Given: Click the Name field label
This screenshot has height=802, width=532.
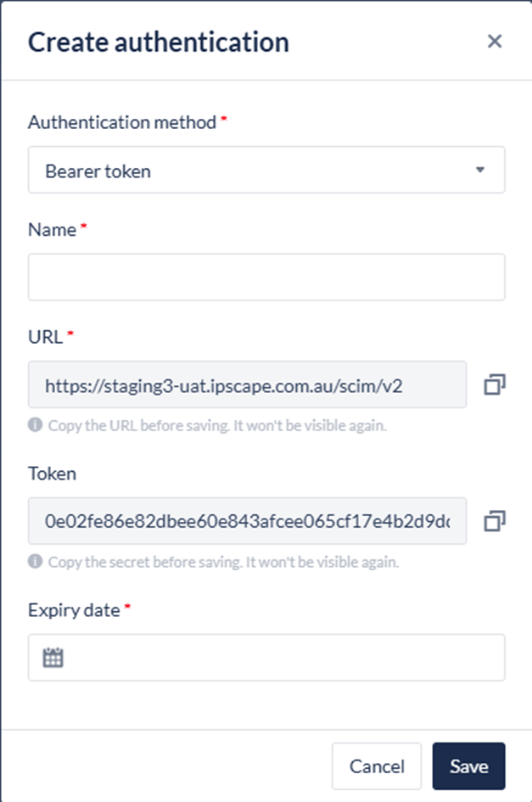Looking at the screenshot, I should click(x=52, y=229).
